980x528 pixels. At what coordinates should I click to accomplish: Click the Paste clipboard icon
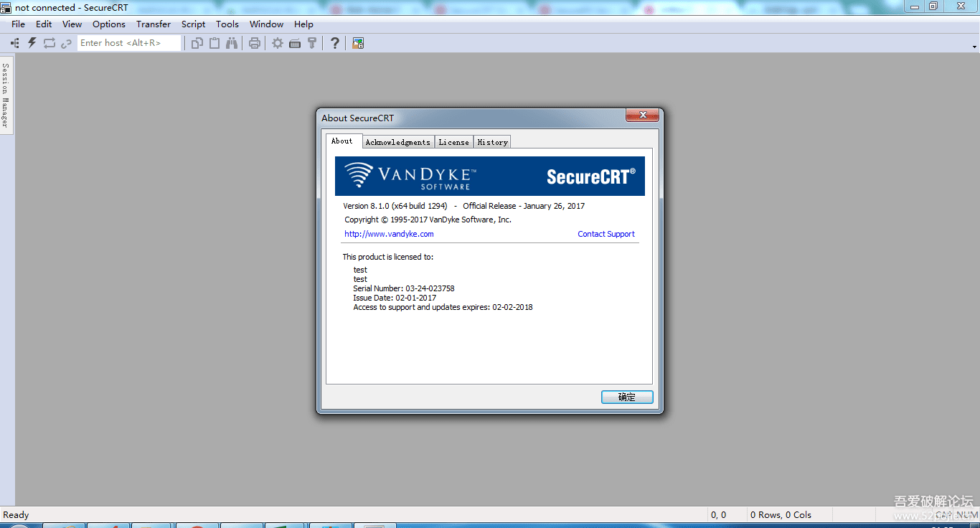215,43
